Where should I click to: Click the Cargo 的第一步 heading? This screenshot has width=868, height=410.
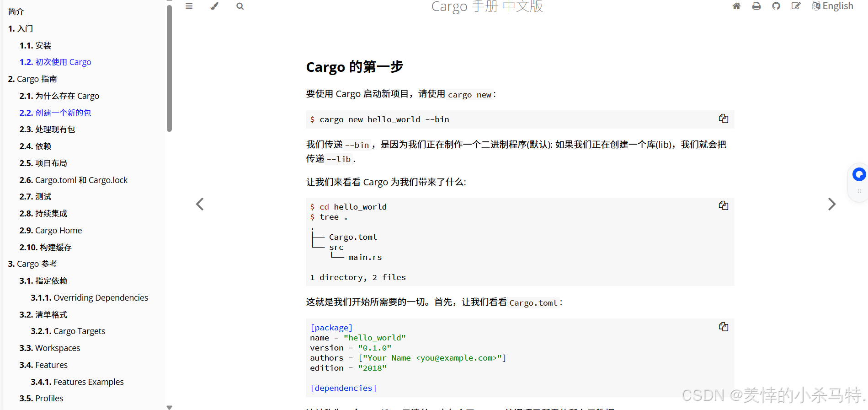pos(355,67)
